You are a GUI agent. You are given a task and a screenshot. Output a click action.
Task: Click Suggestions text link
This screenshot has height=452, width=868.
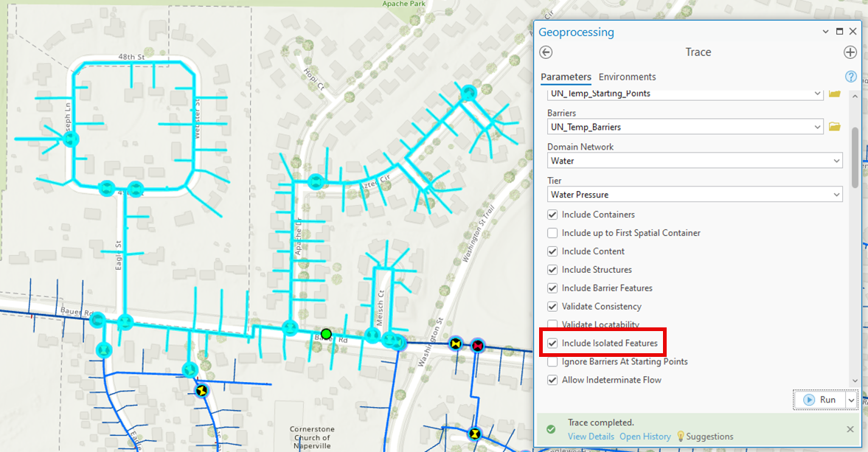point(709,437)
